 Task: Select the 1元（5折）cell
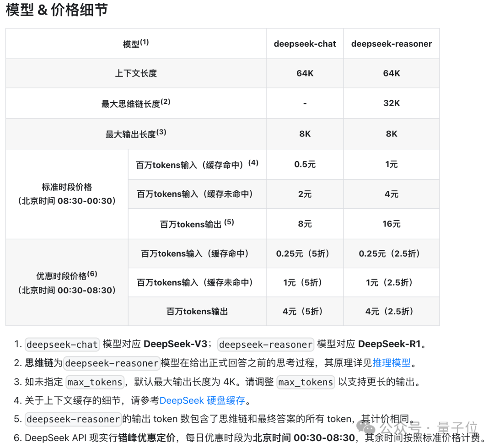click(x=305, y=282)
